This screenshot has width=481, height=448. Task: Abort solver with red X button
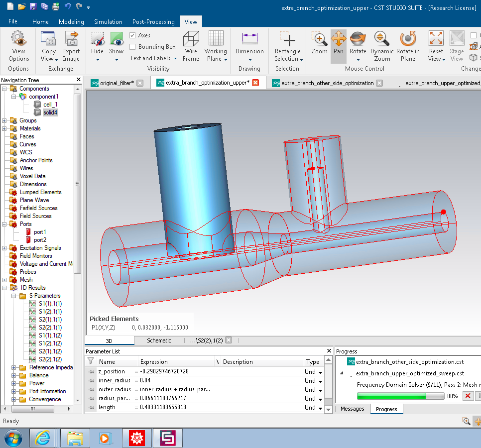(x=468, y=396)
